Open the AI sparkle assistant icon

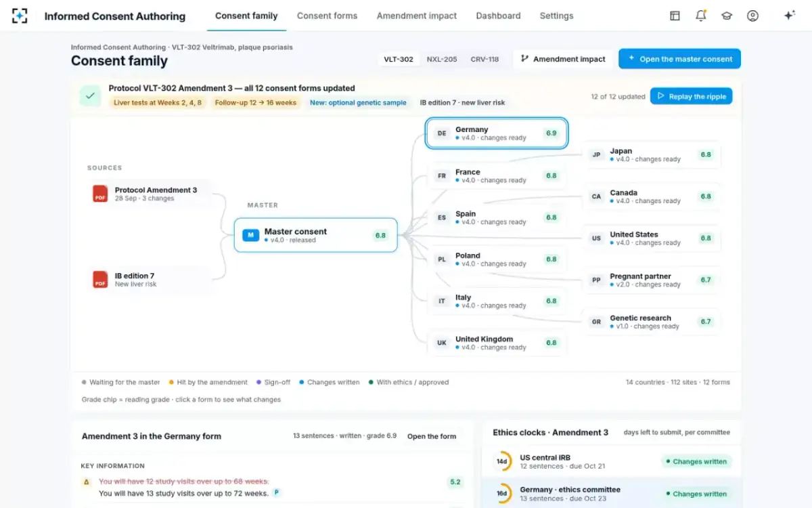[789, 16]
